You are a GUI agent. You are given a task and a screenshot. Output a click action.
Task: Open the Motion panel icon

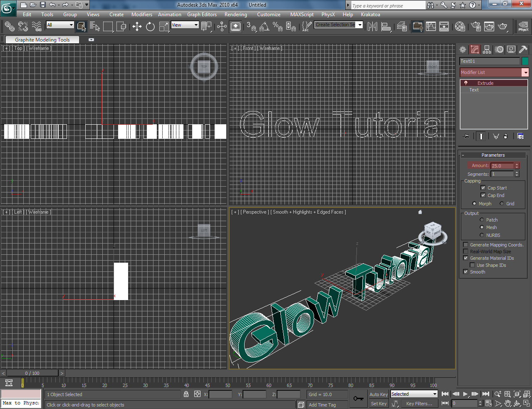tap(499, 49)
